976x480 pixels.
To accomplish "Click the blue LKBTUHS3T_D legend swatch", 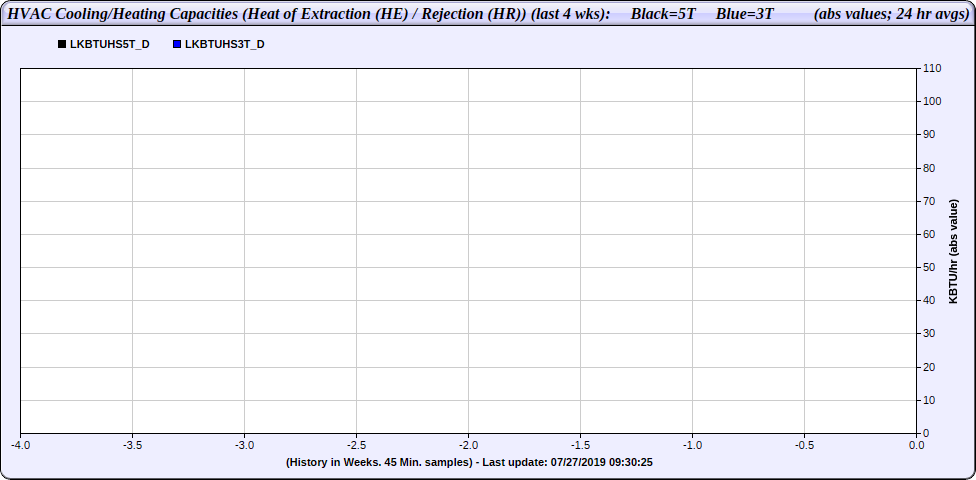I will 177,45.
